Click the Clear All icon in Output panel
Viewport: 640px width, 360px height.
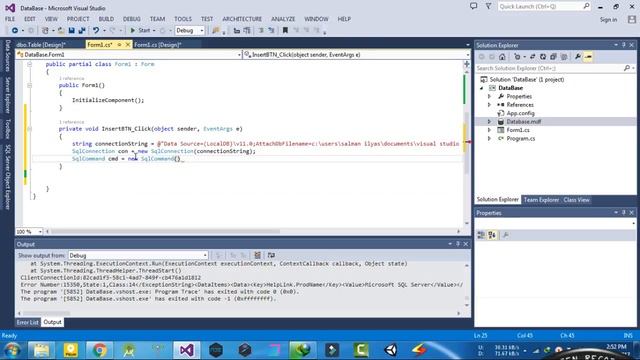pos(258,256)
